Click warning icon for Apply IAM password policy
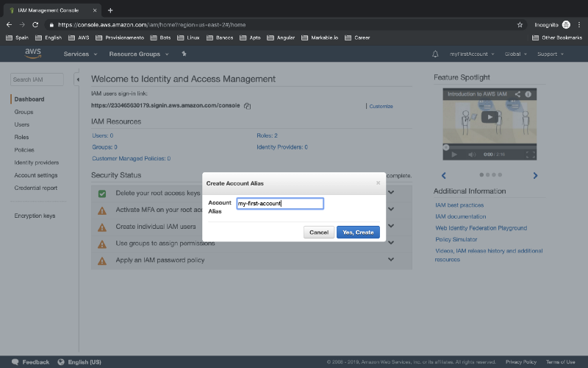Image resolution: width=588 pixels, height=368 pixels. tap(102, 261)
